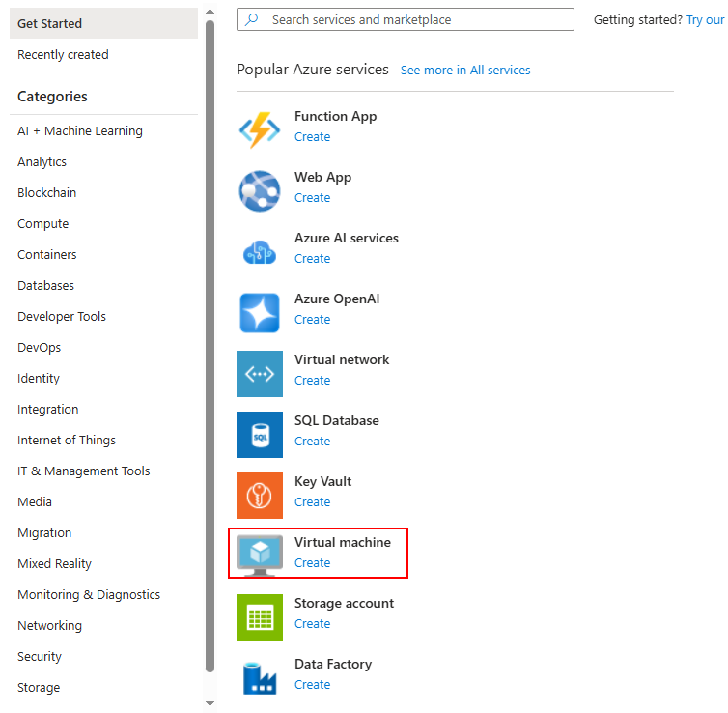Select Monitoring & Diagnostics category

pos(89,595)
